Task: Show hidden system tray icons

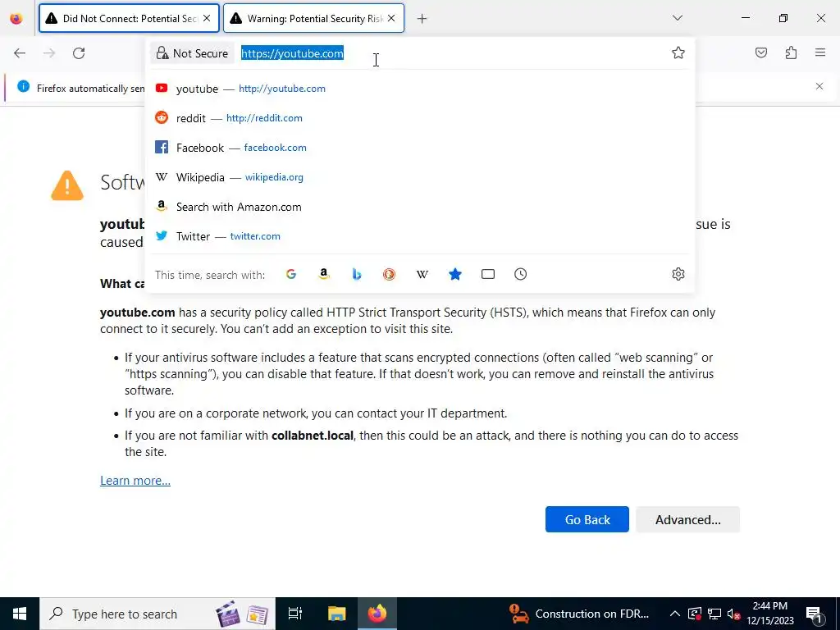Action: click(675, 614)
